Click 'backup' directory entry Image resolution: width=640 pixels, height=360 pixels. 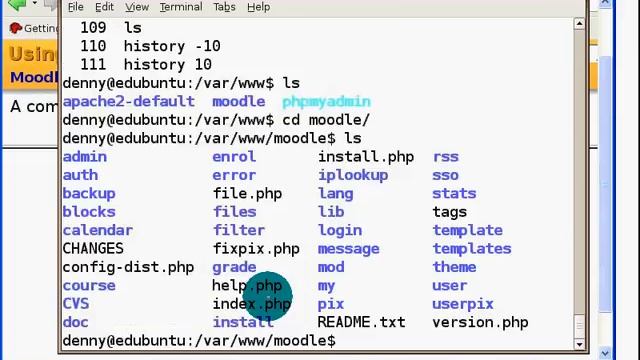coord(89,193)
